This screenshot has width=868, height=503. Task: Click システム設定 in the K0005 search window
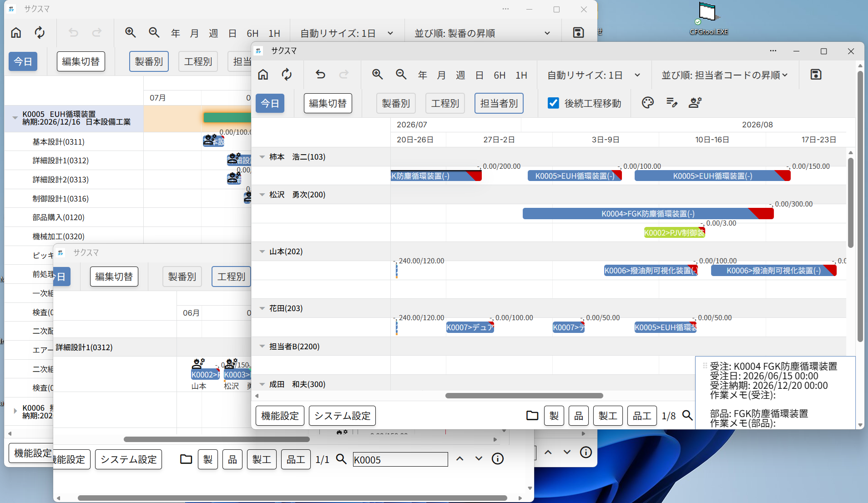(128, 459)
